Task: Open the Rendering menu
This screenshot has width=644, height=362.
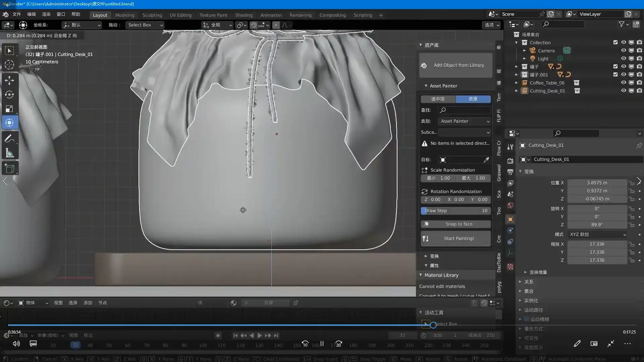Action: [300, 15]
